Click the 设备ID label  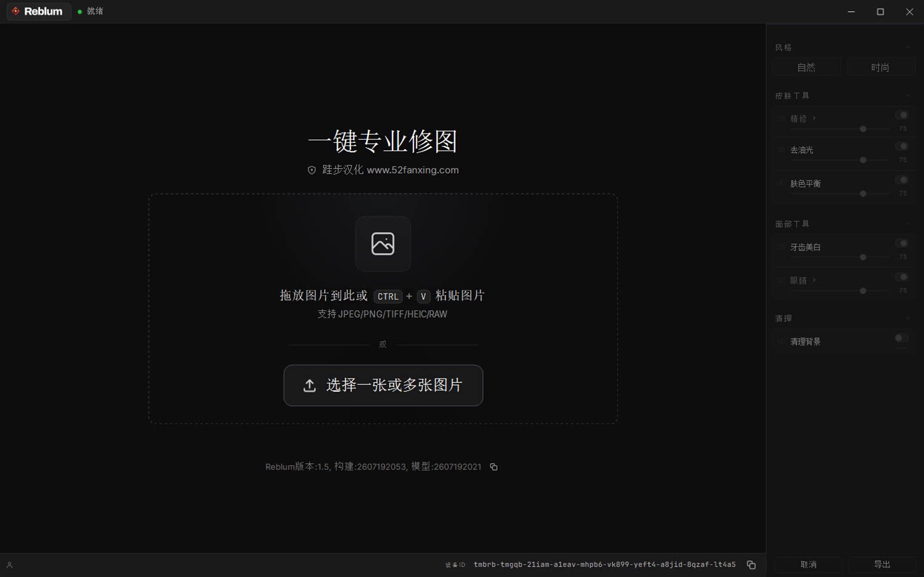tap(455, 565)
